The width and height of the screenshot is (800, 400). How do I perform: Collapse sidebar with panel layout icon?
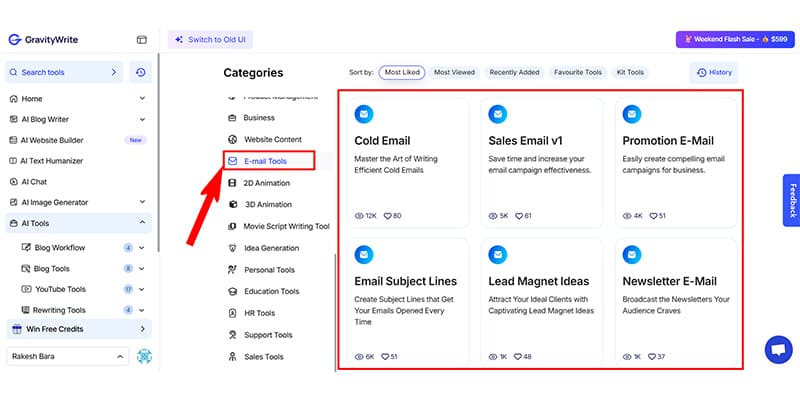141,40
